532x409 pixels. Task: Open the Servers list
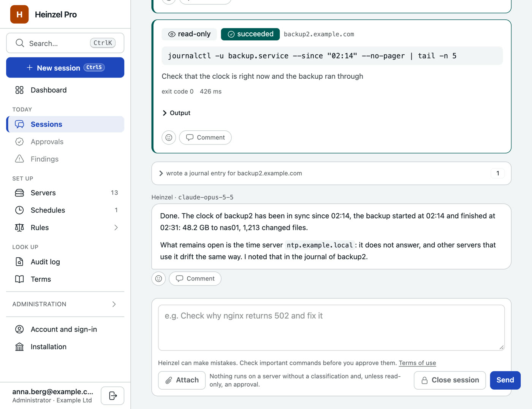(65, 193)
